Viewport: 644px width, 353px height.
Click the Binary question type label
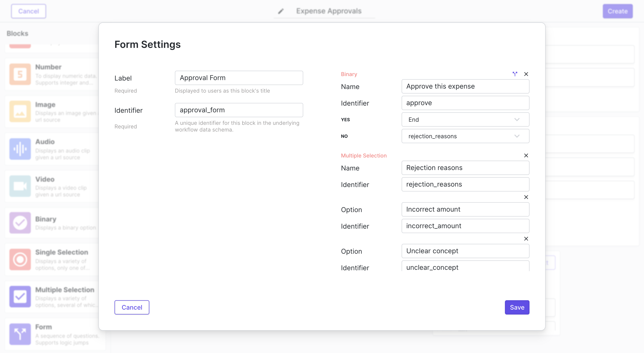[349, 74]
